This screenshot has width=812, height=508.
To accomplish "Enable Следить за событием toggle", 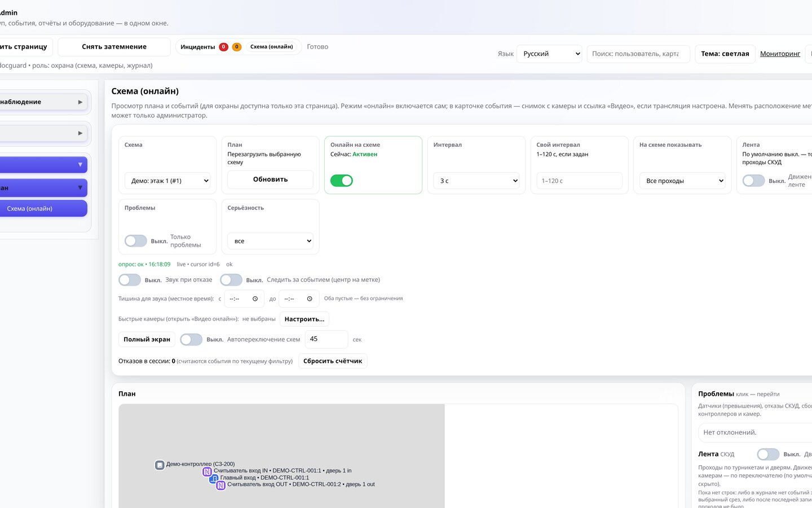I will pos(231,280).
